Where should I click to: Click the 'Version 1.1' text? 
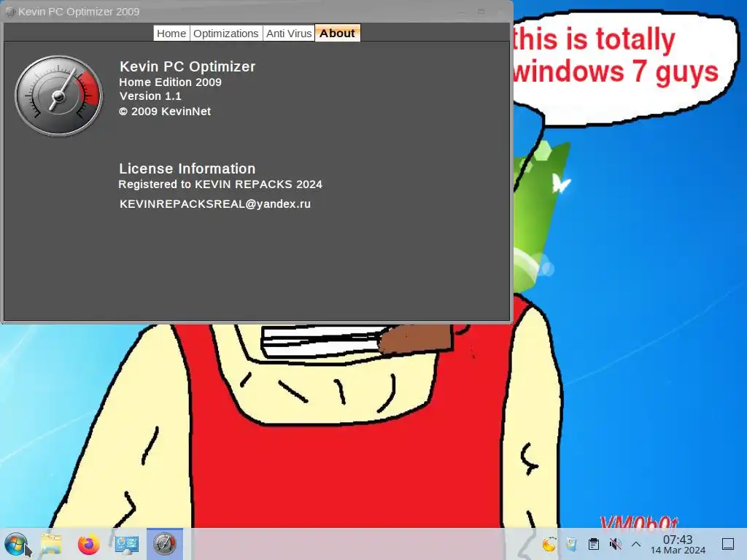tap(150, 96)
